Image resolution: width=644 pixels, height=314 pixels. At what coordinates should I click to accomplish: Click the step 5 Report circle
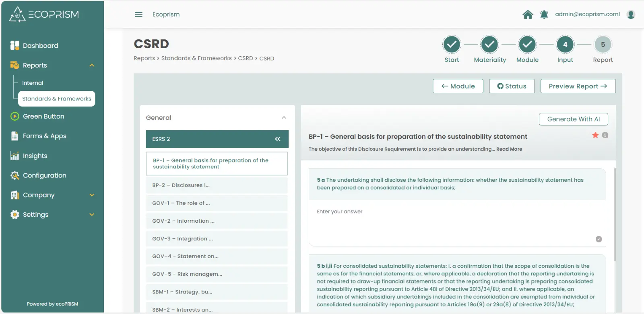pyautogui.click(x=603, y=45)
